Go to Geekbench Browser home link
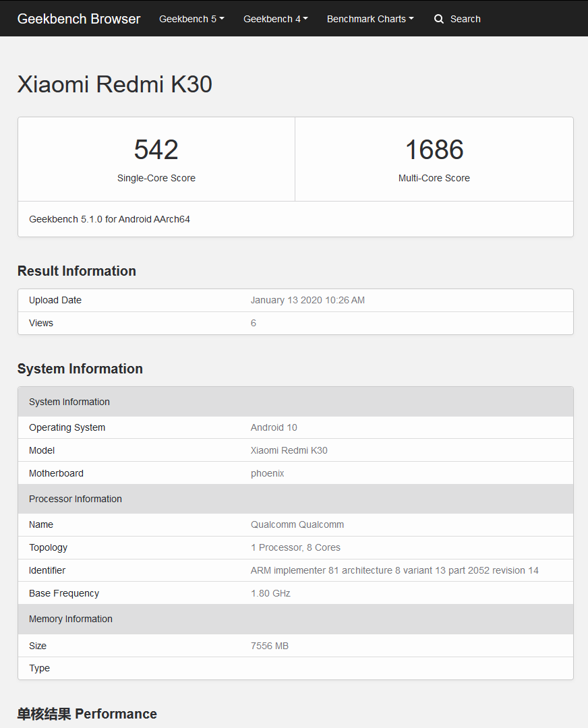Screen dimensions: 588x728 (x=79, y=19)
